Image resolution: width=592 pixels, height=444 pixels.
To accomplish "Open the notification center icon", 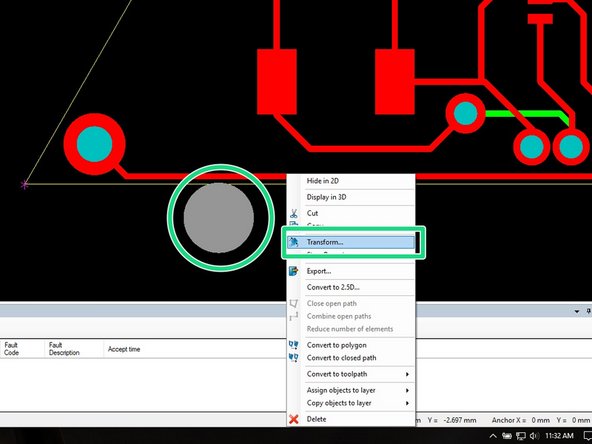I will pyautogui.click(x=587, y=436).
